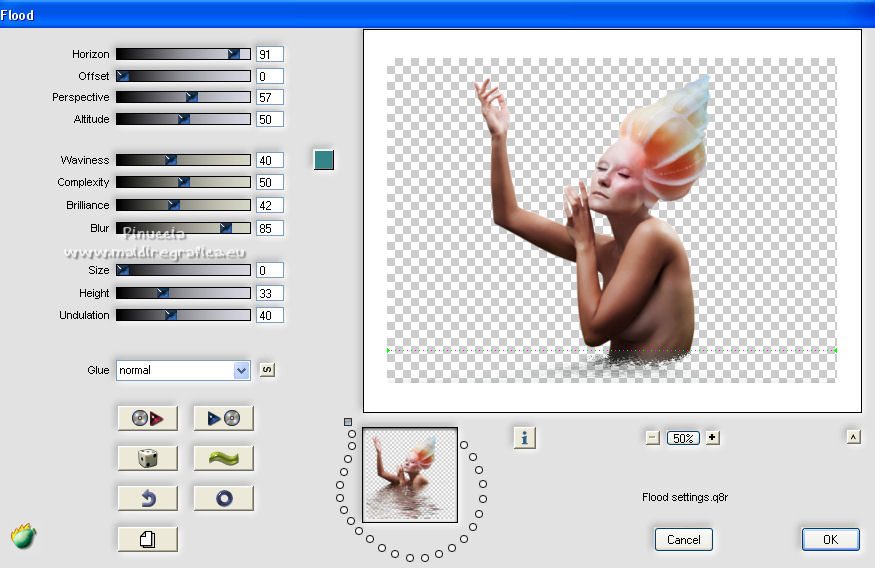Zoom out with the minus button
Image resolution: width=875 pixels, height=568 pixels.
click(x=652, y=438)
